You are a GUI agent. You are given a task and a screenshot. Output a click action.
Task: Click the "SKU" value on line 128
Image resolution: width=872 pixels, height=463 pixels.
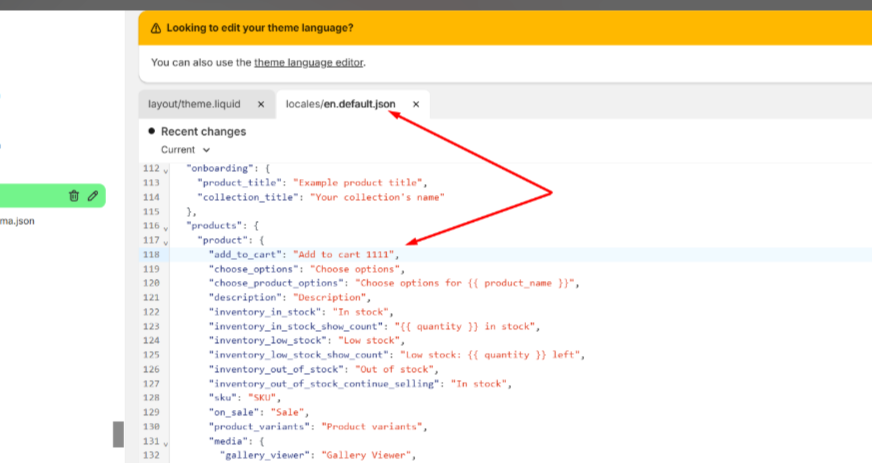pyautogui.click(x=262, y=397)
